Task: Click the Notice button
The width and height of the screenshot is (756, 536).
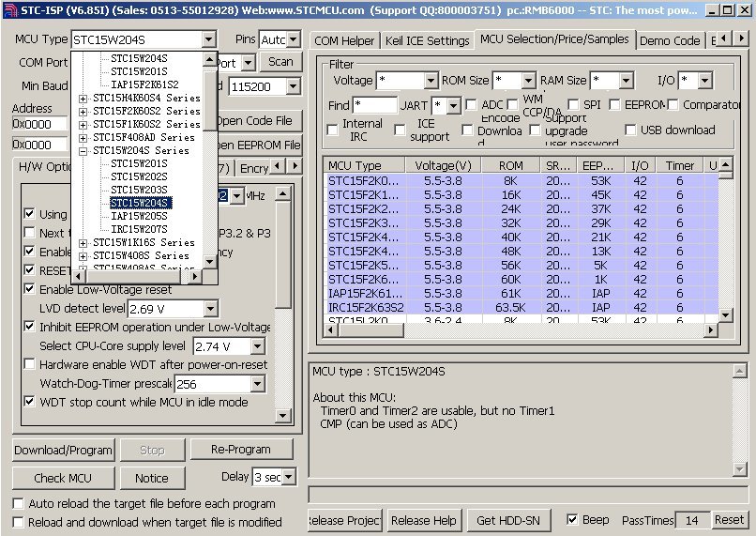Action: click(x=152, y=478)
